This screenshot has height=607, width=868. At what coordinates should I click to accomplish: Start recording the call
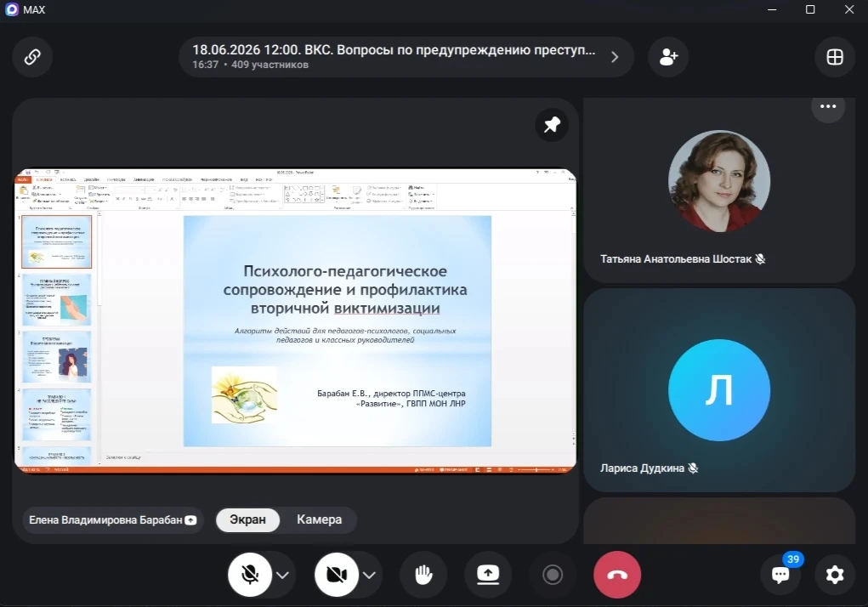point(552,575)
